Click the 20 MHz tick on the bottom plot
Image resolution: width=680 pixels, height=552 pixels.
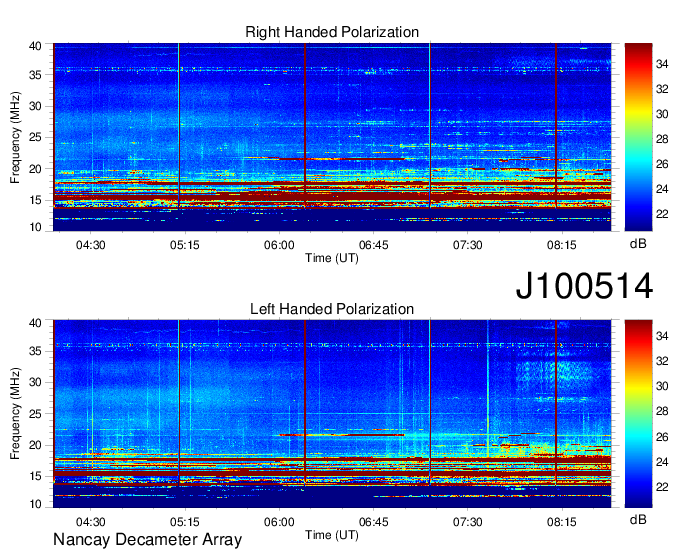[36, 445]
